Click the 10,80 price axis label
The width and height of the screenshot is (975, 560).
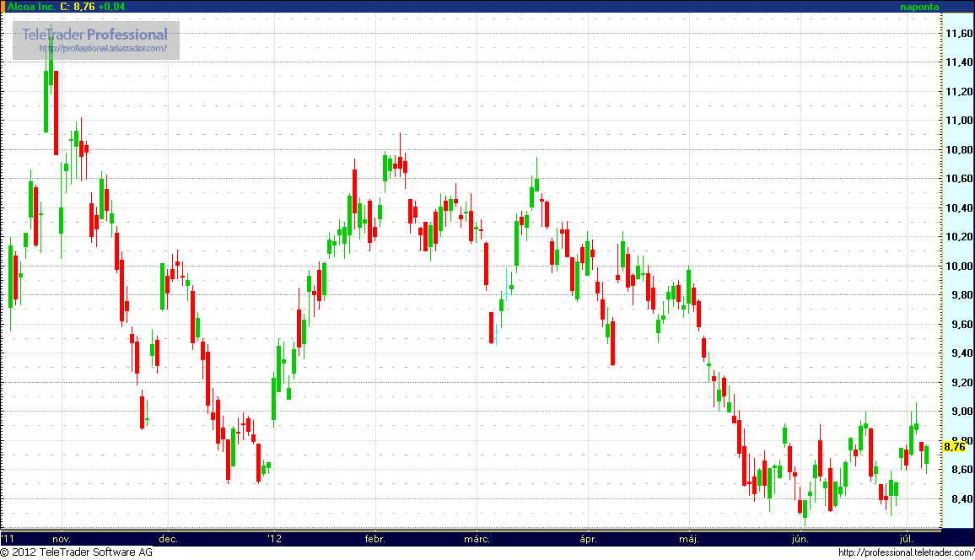[x=959, y=150]
